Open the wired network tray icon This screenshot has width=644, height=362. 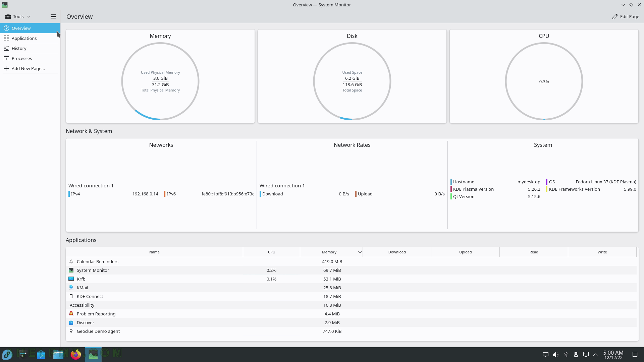(x=586, y=355)
